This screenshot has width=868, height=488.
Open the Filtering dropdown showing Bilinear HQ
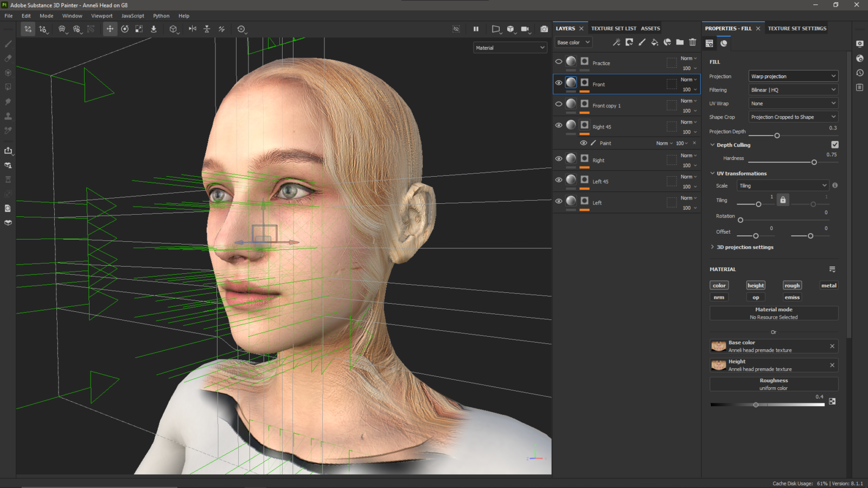tap(793, 89)
